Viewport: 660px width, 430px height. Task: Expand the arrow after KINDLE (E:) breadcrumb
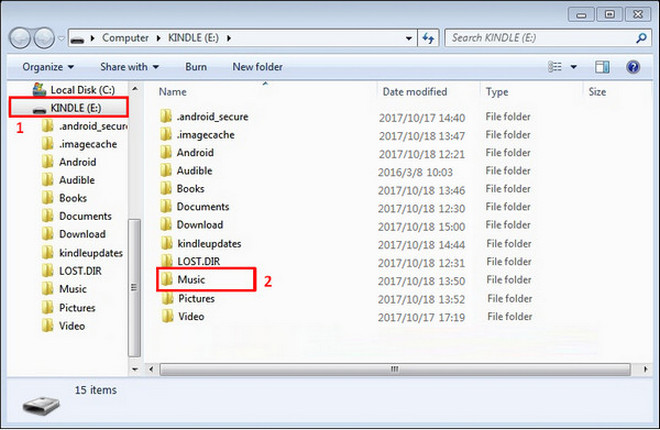coord(229,38)
